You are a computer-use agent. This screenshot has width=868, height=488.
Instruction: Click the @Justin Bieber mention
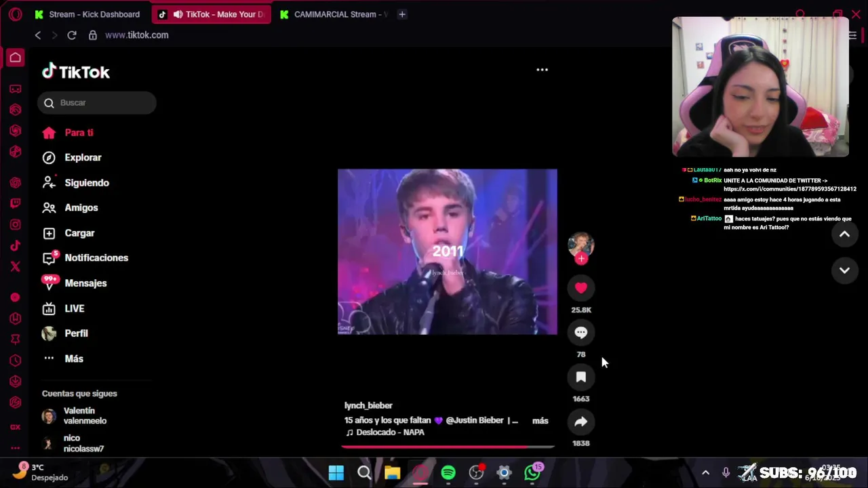pyautogui.click(x=475, y=420)
